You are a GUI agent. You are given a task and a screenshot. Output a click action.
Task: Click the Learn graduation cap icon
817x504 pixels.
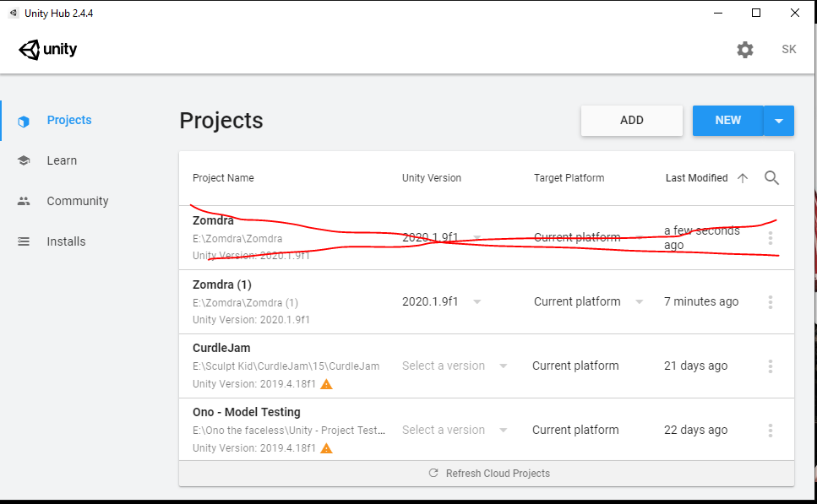click(x=24, y=160)
